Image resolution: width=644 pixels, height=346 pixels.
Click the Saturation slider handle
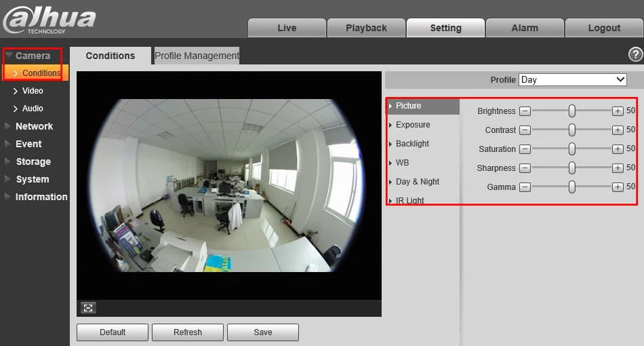571,149
